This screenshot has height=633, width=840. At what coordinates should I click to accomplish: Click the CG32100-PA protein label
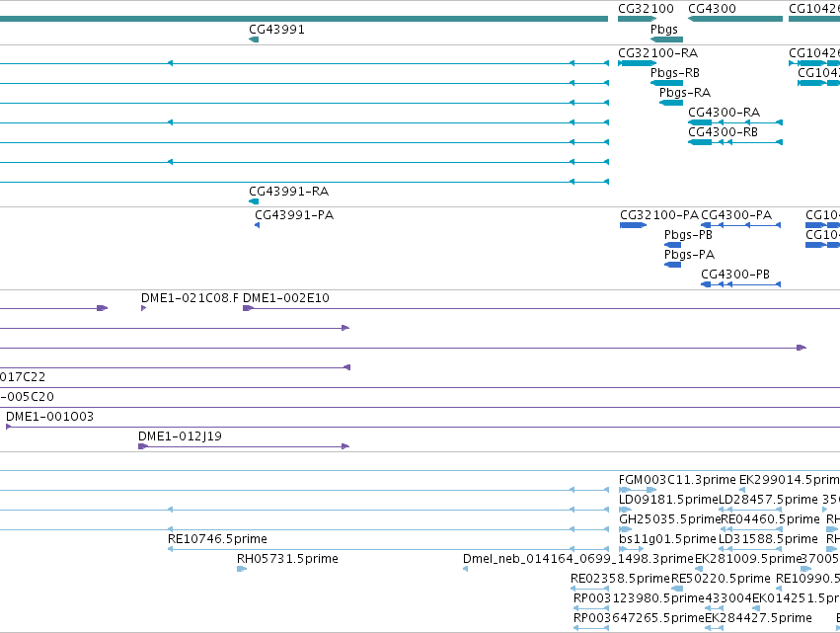[659, 215]
